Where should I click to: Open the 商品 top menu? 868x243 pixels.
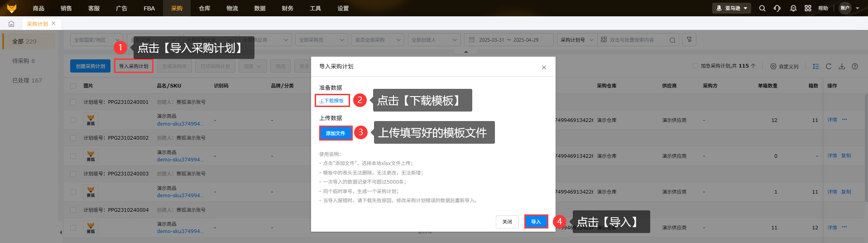[38, 8]
